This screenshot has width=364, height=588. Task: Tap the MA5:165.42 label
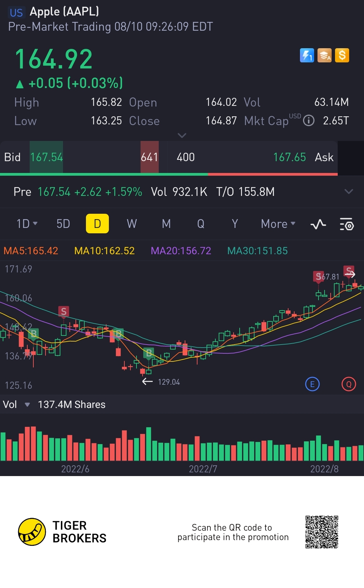point(31,251)
